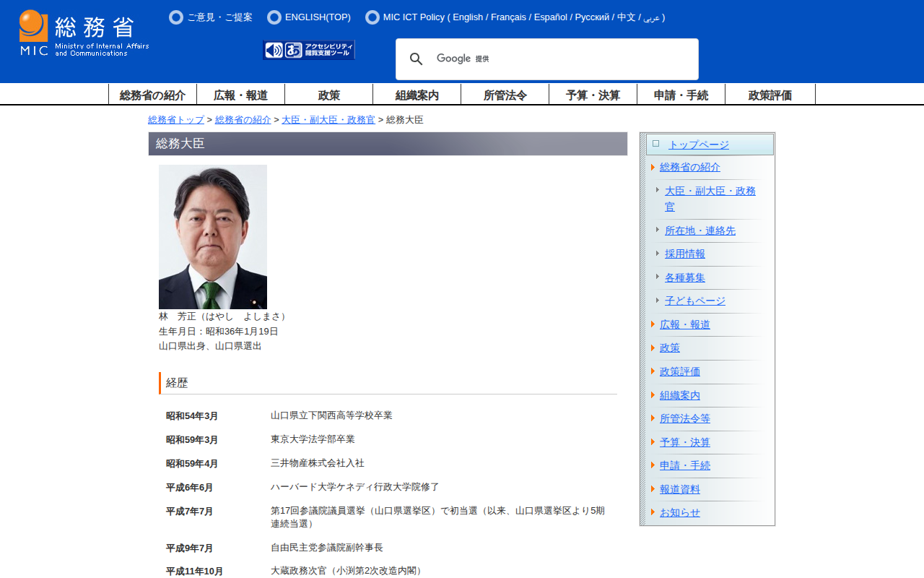Click the circle bullet beside ENGLISH(TOP)

pyautogui.click(x=274, y=17)
